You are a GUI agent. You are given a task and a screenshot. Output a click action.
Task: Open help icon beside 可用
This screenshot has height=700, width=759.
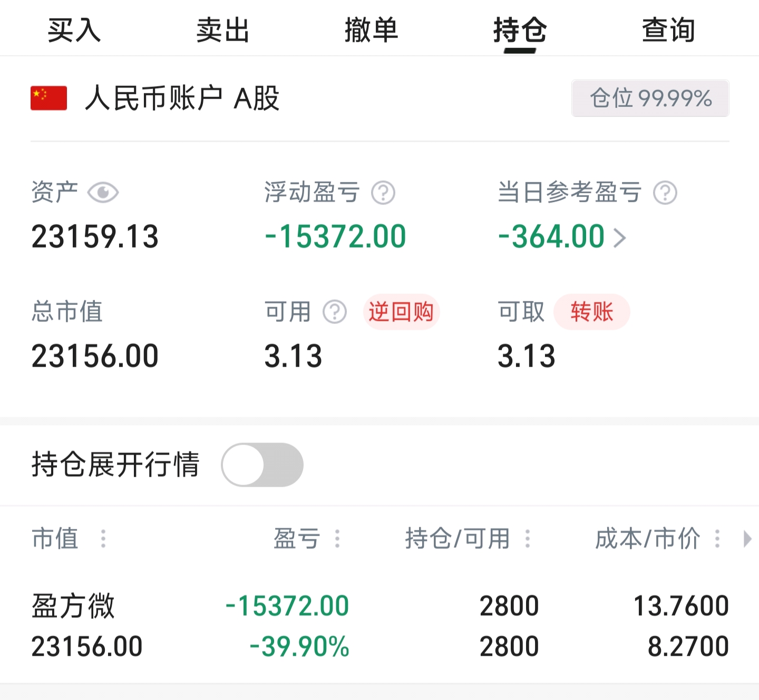pyautogui.click(x=335, y=312)
